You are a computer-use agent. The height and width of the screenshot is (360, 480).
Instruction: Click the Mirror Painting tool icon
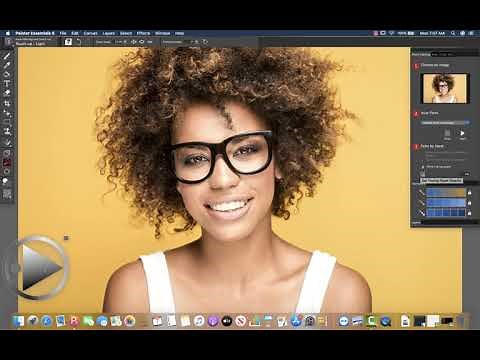[x=7, y=153]
